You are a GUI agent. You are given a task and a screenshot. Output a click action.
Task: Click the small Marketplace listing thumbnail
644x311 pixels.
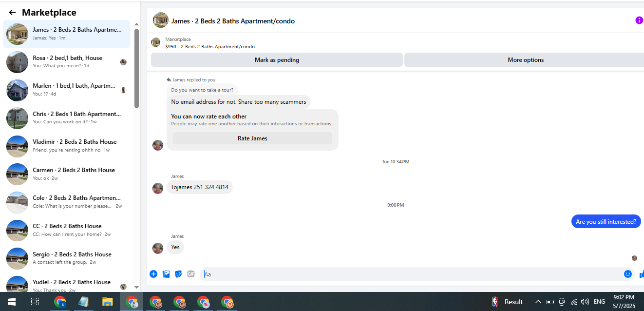pos(156,42)
